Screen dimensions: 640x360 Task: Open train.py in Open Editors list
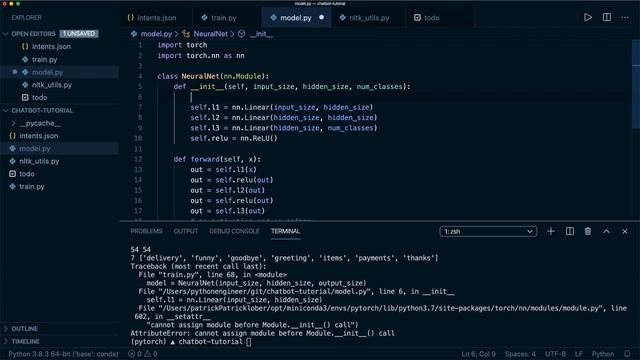[44, 60]
